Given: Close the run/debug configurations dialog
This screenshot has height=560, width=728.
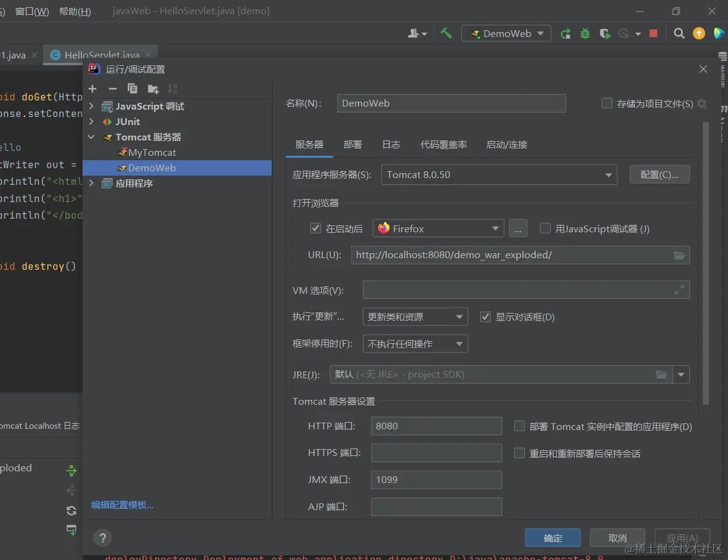Looking at the screenshot, I should pos(703,69).
